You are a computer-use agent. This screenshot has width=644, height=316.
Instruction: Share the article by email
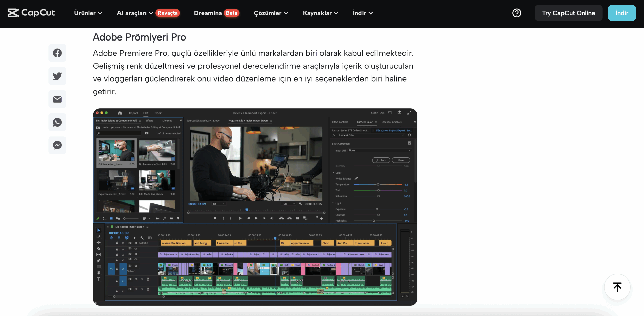pyautogui.click(x=57, y=99)
